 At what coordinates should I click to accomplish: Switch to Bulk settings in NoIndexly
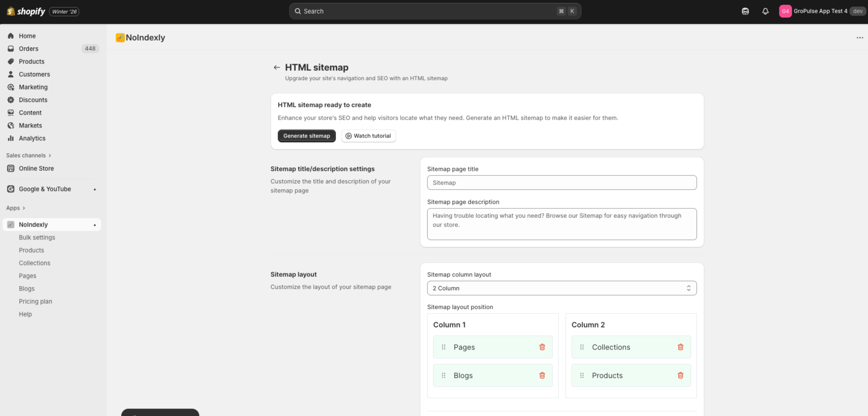click(37, 237)
